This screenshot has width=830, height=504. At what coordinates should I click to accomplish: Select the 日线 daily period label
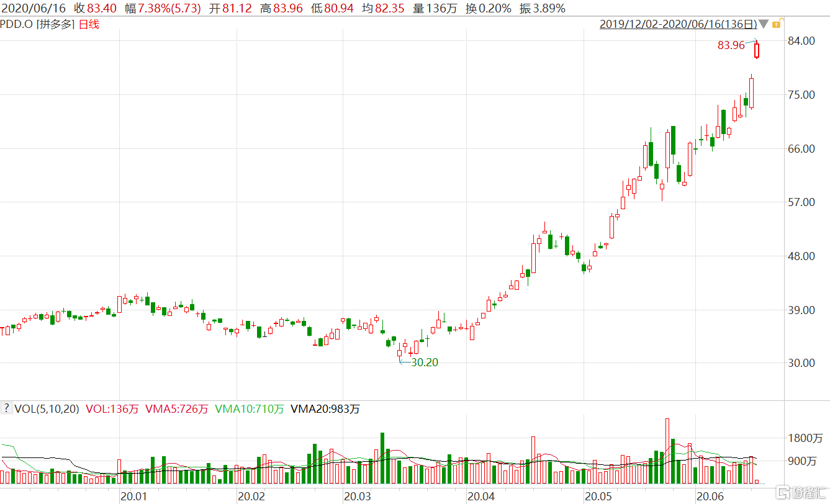click(88, 24)
